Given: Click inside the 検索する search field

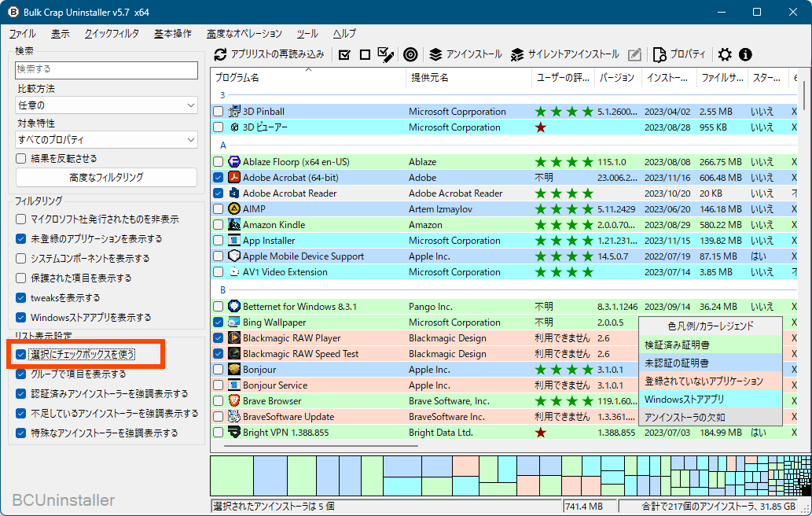Looking at the screenshot, I should 106,69.
